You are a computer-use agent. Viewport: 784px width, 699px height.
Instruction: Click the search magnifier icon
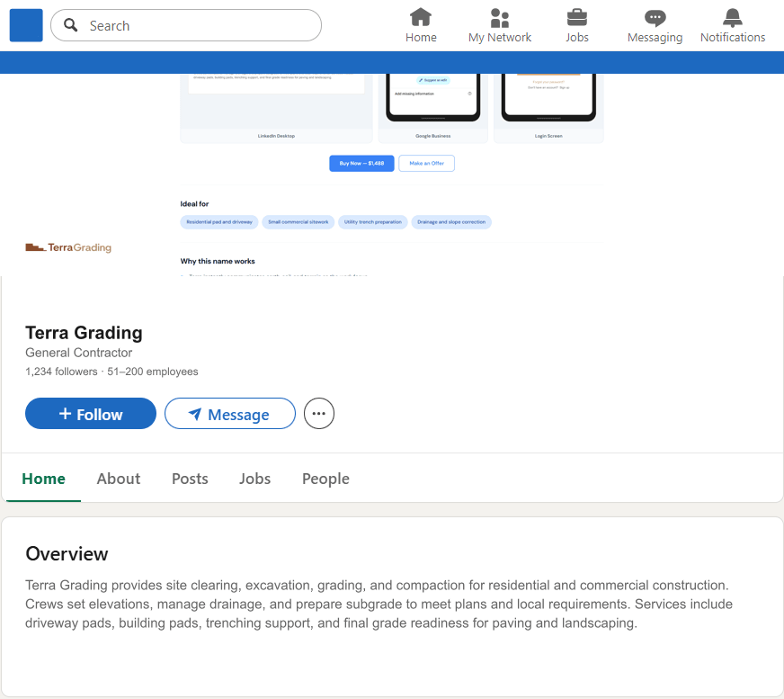[x=70, y=25]
